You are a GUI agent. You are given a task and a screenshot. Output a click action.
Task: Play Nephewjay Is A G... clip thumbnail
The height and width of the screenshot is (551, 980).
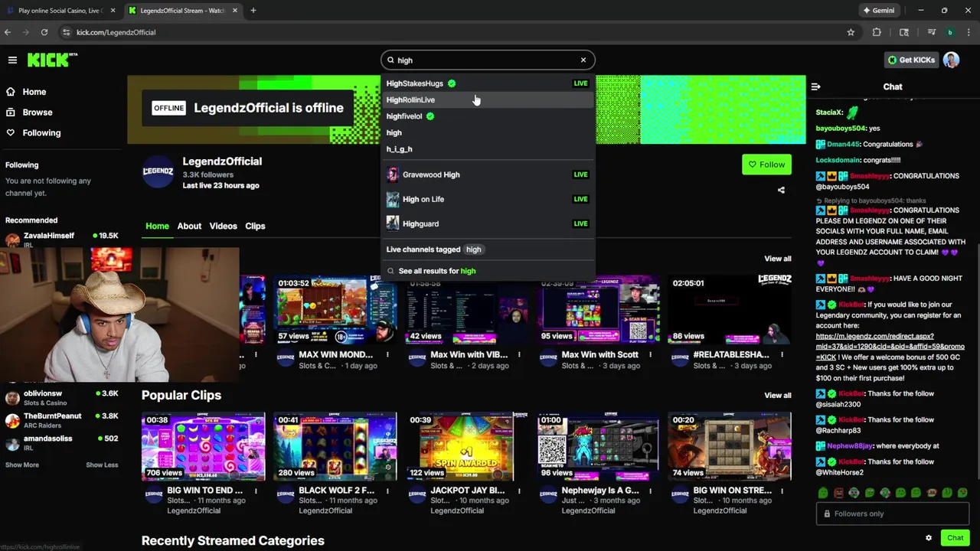tap(598, 446)
